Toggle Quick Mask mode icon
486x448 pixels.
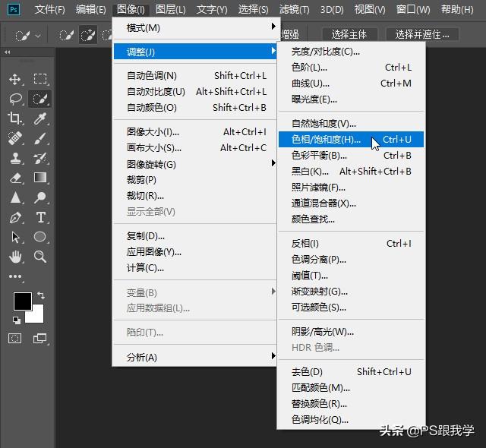pyautogui.click(x=15, y=339)
